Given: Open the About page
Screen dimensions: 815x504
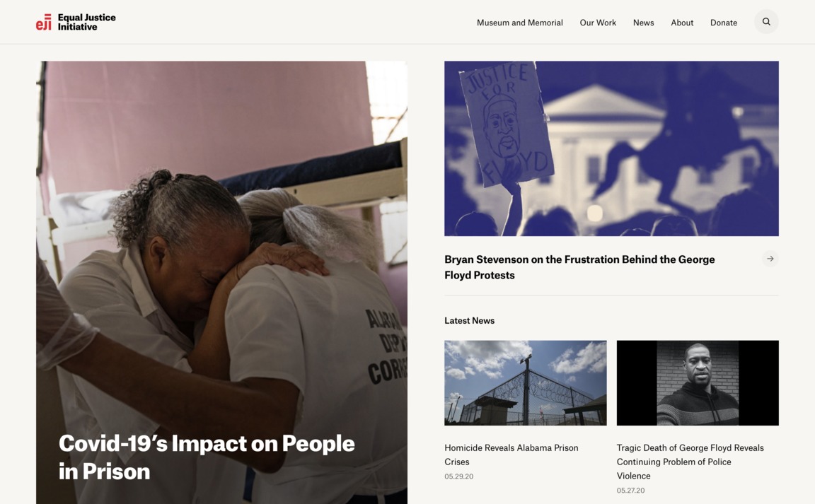Looking at the screenshot, I should tap(682, 23).
